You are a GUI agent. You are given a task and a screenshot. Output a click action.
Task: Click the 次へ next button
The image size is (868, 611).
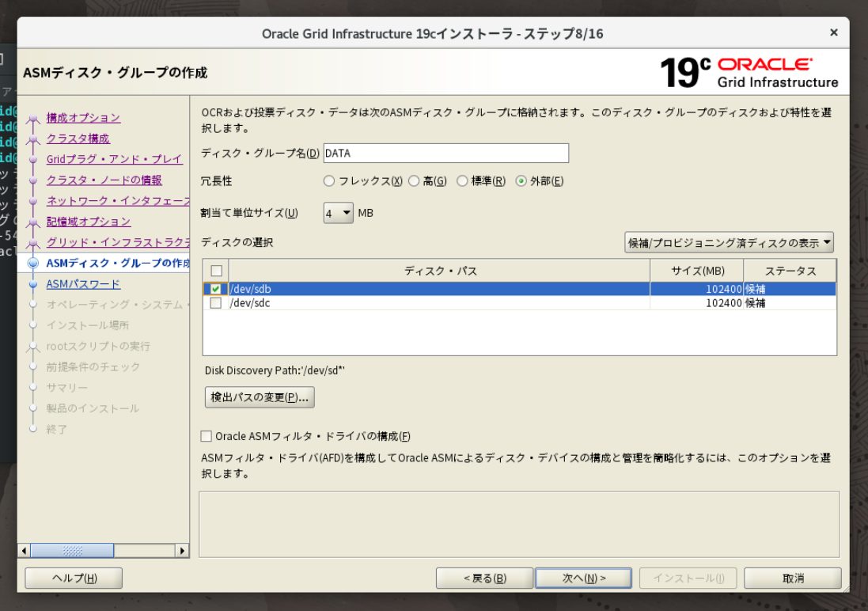point(583,579)
